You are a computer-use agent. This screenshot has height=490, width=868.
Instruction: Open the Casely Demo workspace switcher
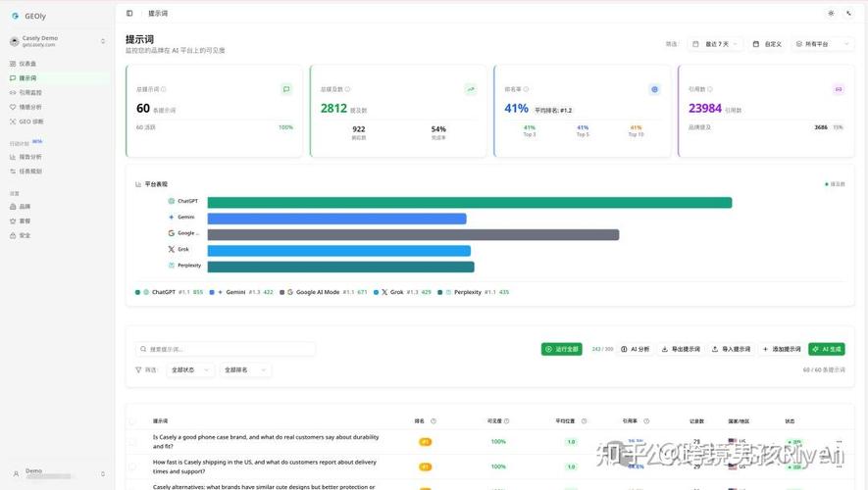[x=58, y=41]
